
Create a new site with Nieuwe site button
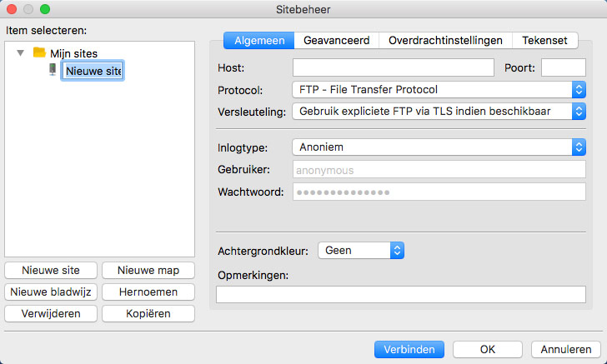coord(51,270)
